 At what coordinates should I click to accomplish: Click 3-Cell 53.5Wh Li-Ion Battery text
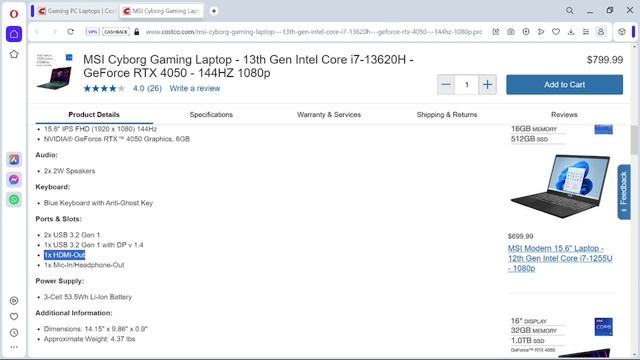[x=88, y=297]
